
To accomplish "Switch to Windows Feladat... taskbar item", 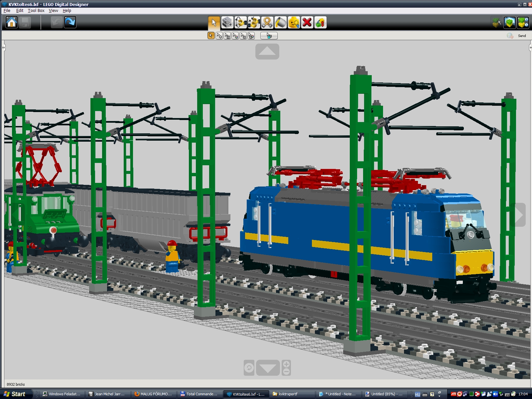I will [x=62, y=394].
